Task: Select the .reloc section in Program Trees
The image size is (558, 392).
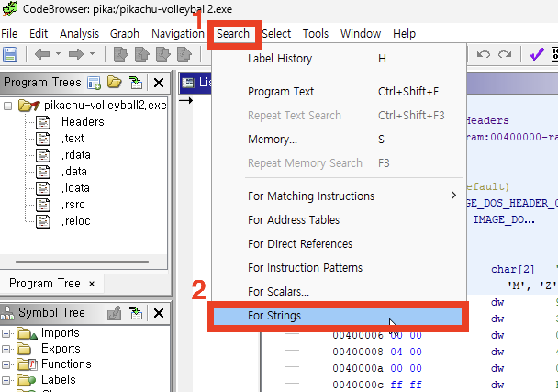Action: 76,221
